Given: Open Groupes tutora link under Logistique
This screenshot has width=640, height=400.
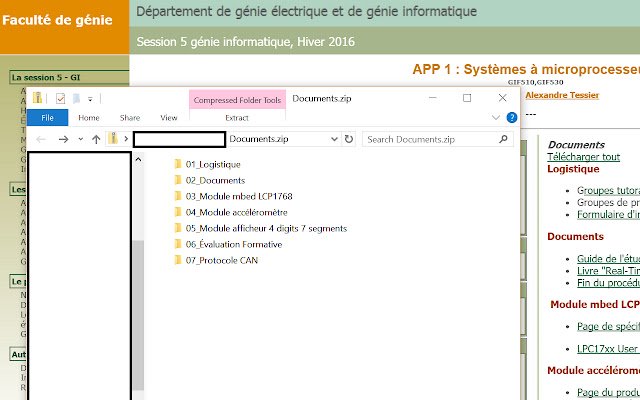Looking at the screenshot, I should tap(609, 190).
